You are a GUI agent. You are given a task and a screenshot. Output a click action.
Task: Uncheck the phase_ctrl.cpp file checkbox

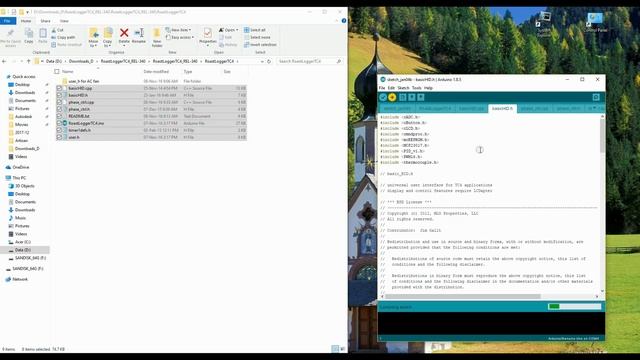pyautogui.click(x=59, y=102)
